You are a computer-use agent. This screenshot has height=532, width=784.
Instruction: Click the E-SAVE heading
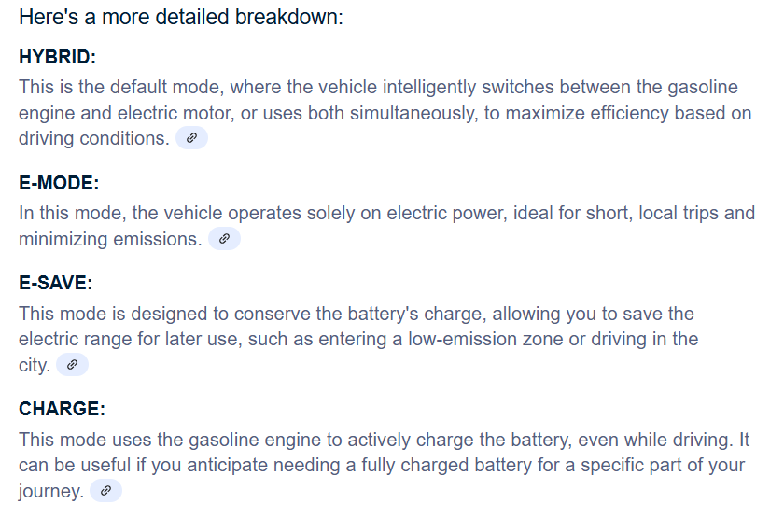[56, 283]
